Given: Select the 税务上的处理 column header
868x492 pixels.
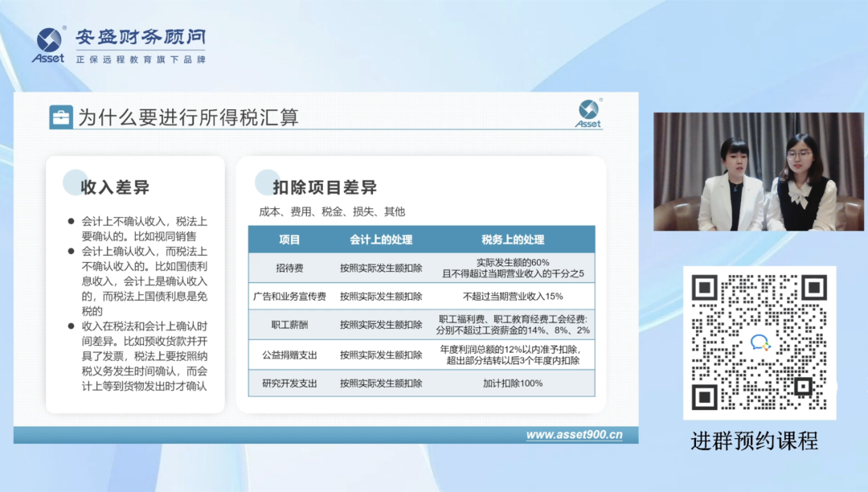Looking at the screenshot, I should (x=513, y=240).
